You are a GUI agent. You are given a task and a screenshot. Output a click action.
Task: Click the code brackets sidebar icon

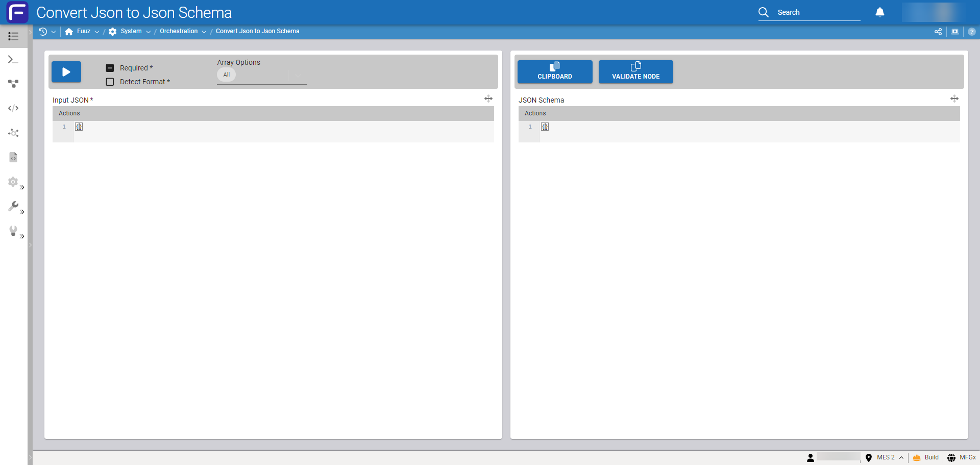13,108
